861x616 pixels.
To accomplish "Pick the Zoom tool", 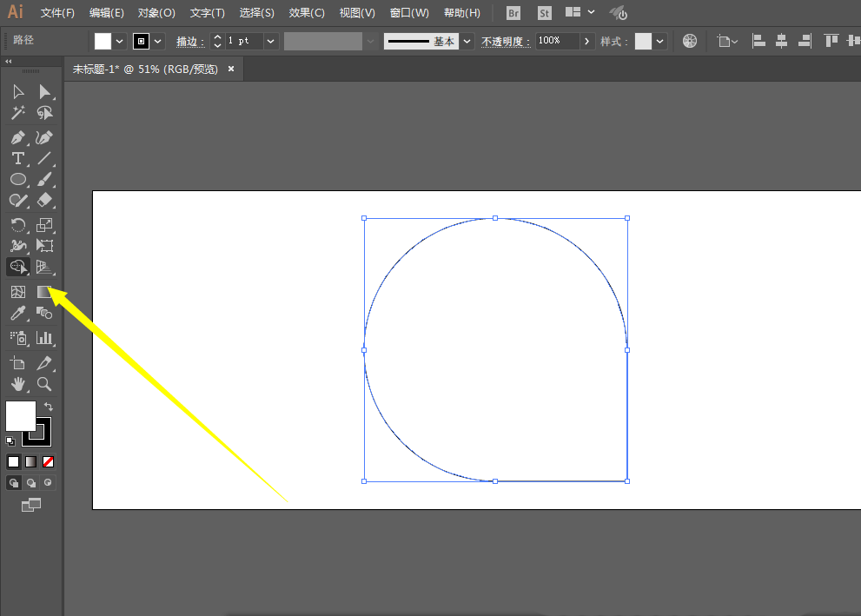I will 44,384.
